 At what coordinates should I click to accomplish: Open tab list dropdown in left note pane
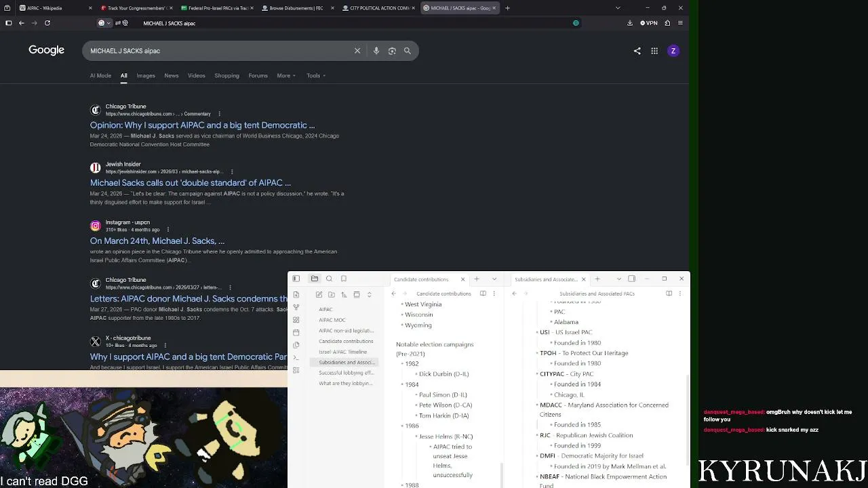[x=494, y=279]
